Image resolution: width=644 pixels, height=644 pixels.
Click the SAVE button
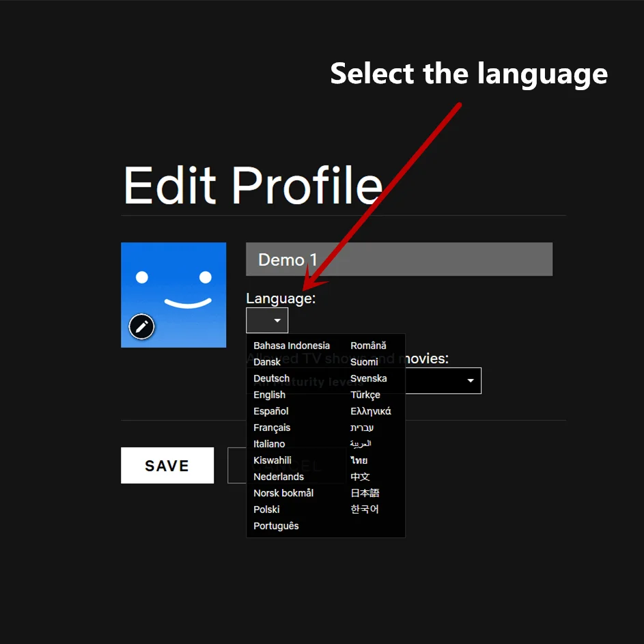(167, 465)
